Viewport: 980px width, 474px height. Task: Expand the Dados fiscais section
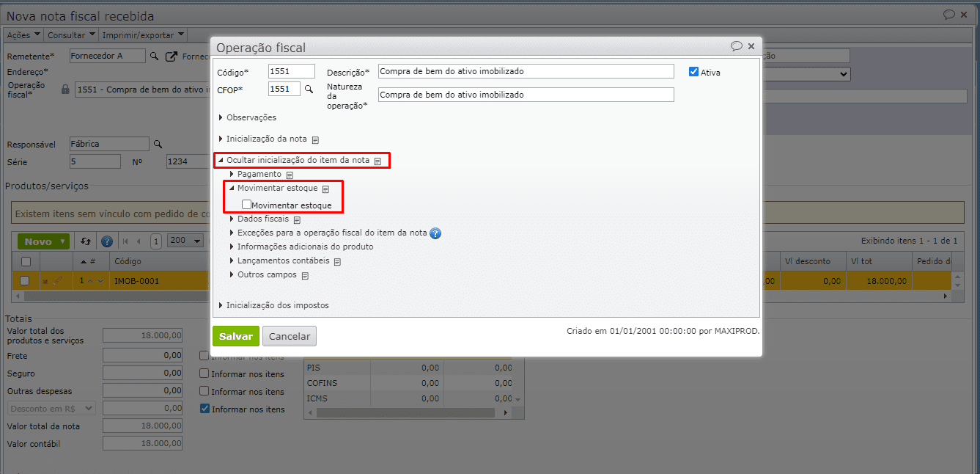[x=232, y=219]
